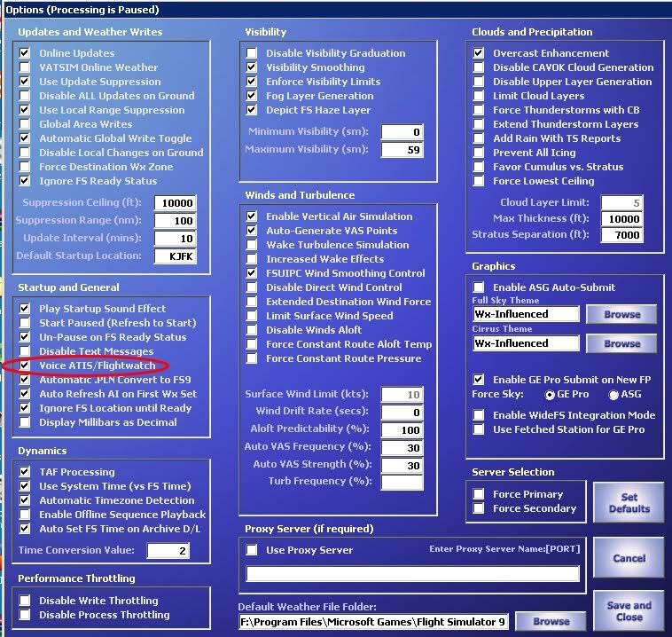Uncheck Use Update Suppression
This screenshot has width=672, height=637.
[25, 82]
